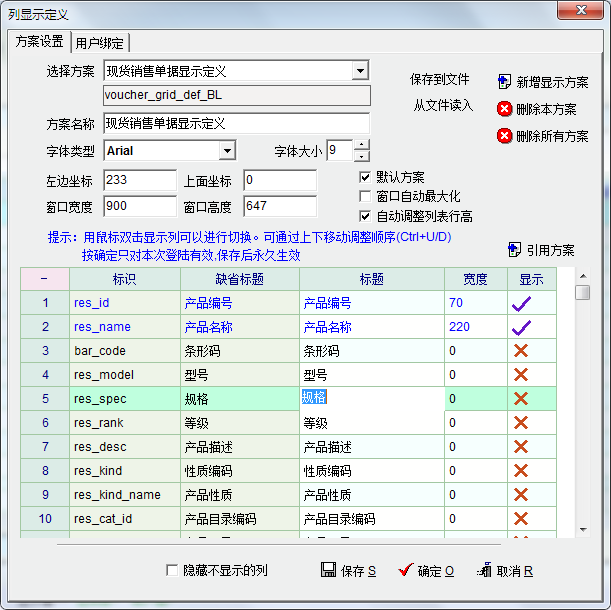Open the 选择方案 dropdown list
611x610 pixels.
tap(361, 71)
